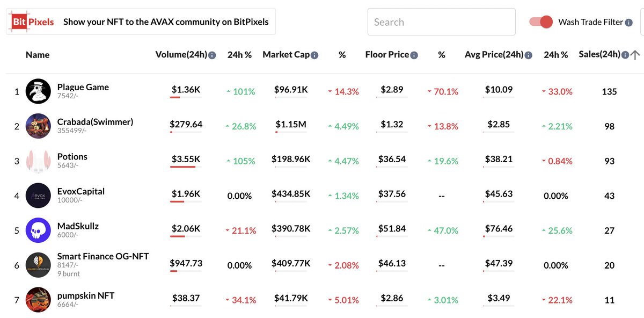644x318 pixels.
Task: Open the Potions collection name link
Action: 72,156
